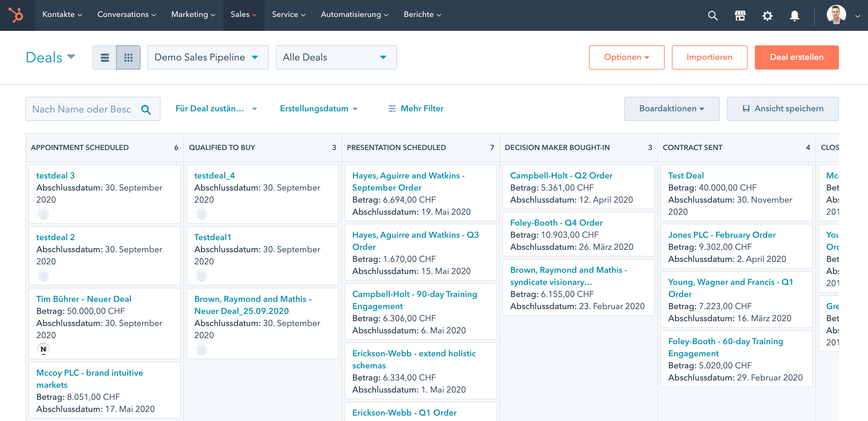This screenshot has width=868, height=421.
Task: Open the Alle Deals view dropdown
Action: (336, 57)
